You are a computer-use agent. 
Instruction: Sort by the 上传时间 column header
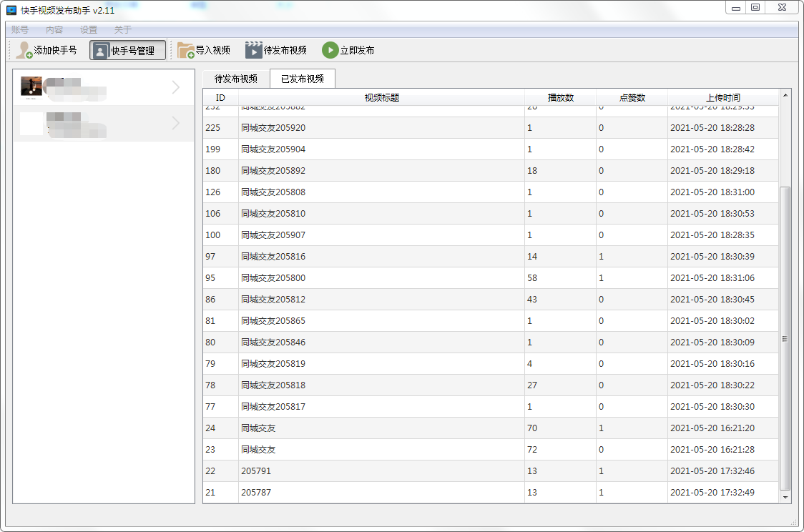723,97
